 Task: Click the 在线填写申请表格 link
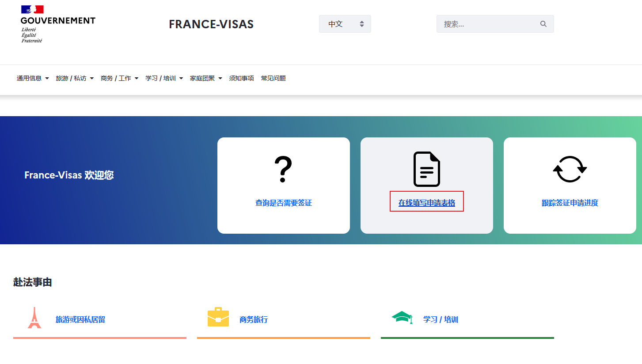click(x=427, y=203)
